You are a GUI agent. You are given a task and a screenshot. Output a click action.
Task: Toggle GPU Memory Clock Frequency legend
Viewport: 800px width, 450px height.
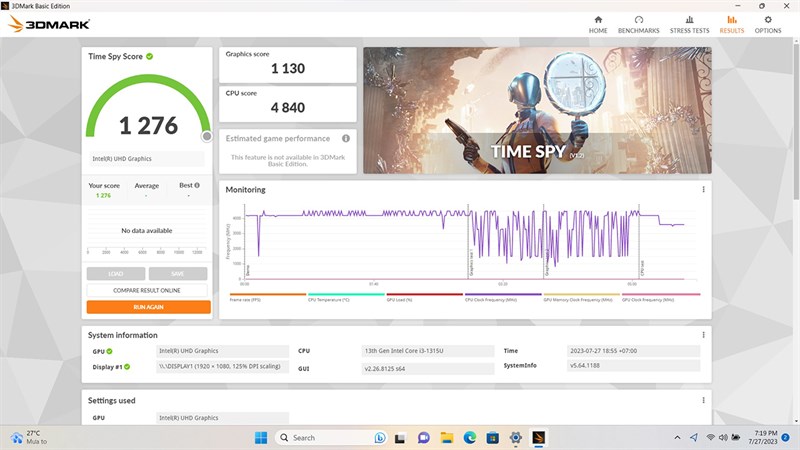pos(582,297)
